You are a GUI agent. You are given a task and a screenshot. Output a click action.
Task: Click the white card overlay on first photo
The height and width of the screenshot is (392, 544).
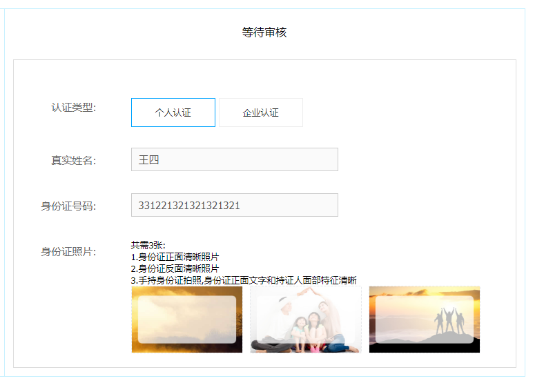186,319
